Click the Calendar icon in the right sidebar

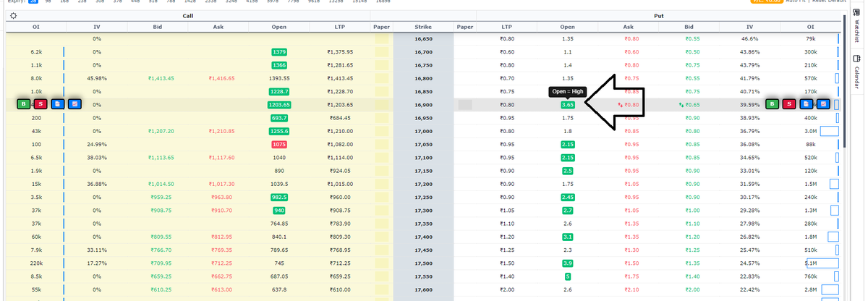pyautogui.click(x=856, y=59)
